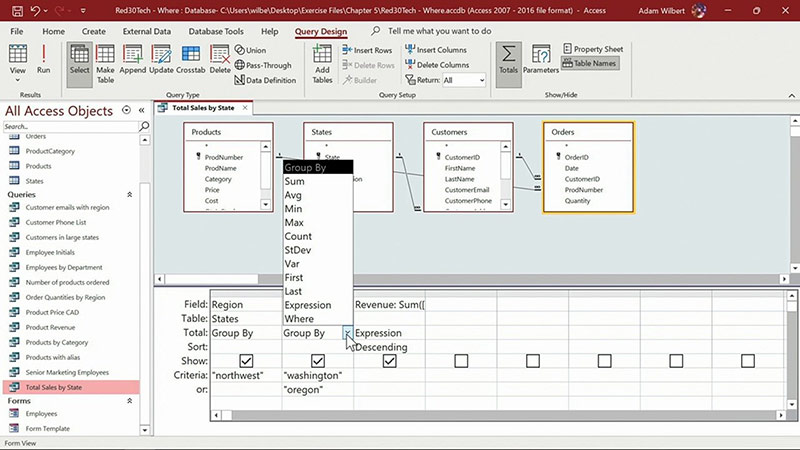Click the Save icon in title bar
Image resolution: width=800 pixels, height=450 pixels.
click(x=17, y=10)
